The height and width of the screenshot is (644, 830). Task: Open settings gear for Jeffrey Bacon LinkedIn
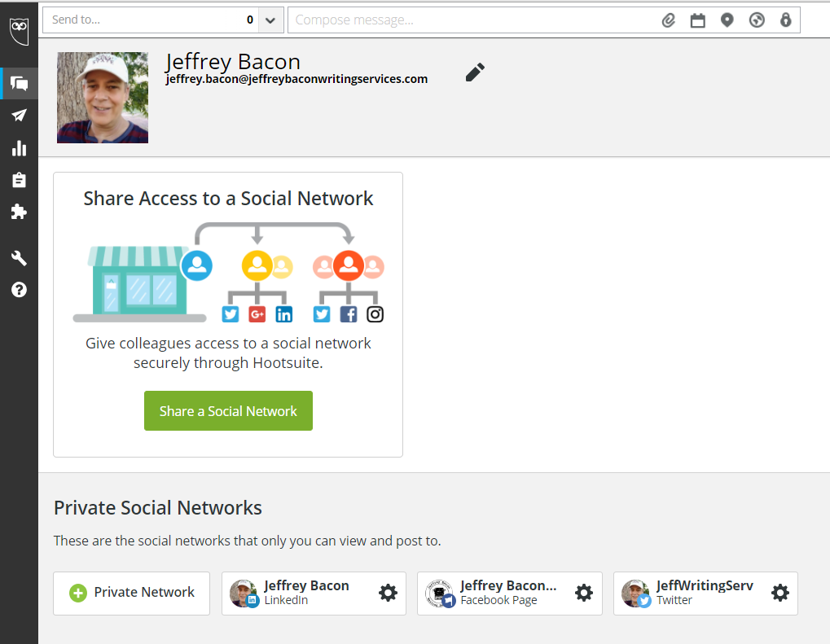tap(388, 593)
